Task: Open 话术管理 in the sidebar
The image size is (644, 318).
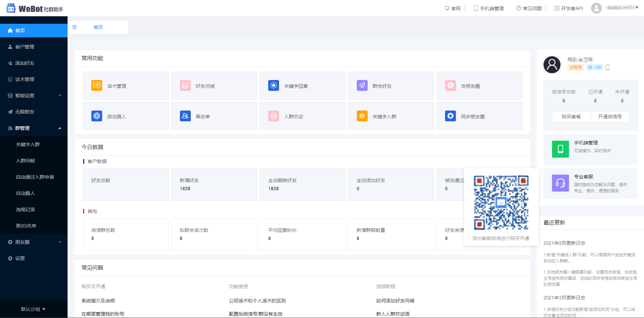Action: point(34,79)
